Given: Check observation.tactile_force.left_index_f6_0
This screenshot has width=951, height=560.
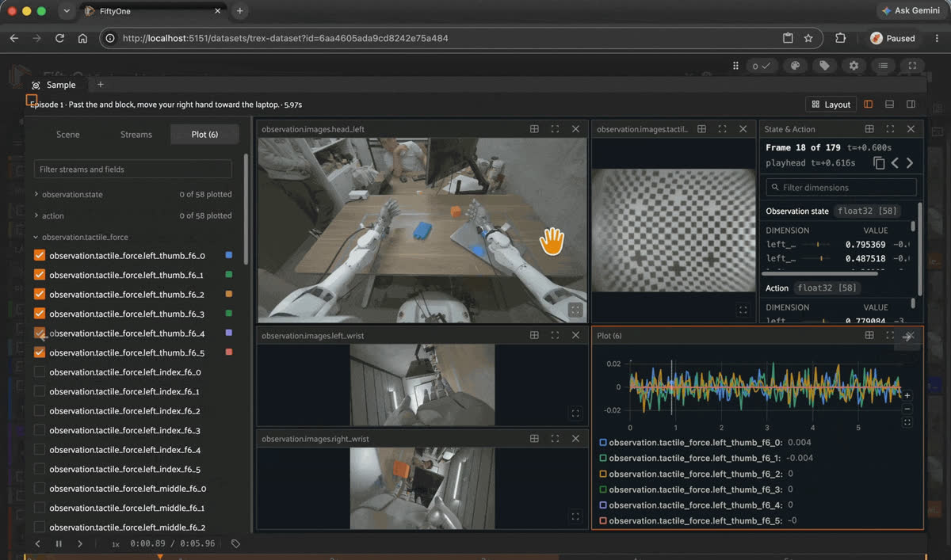Looking at the screenshot, I should click(x=40, y=371).
